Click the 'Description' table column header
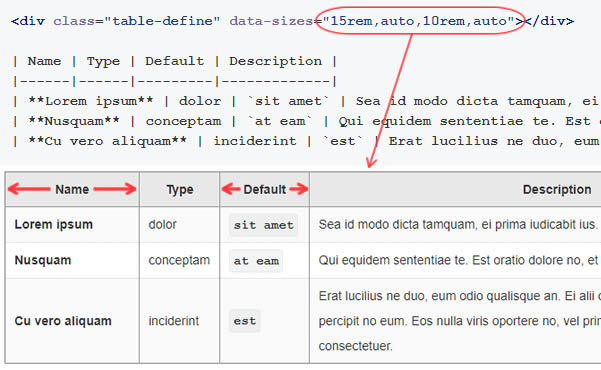The width and height of the screenshot is (601, 370). click(455, 189)
